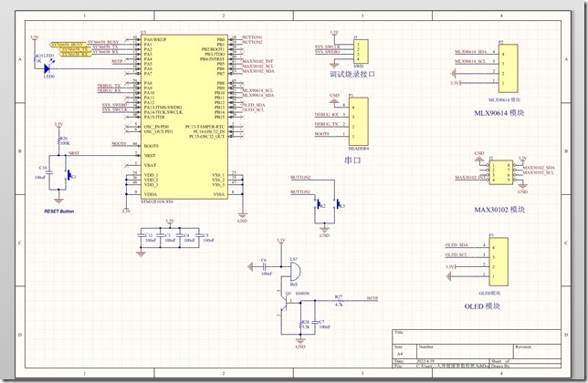Click the GND symbol under the Q1 transistor circuit
This screenshot has width=588, height=383.
point(300,341)
